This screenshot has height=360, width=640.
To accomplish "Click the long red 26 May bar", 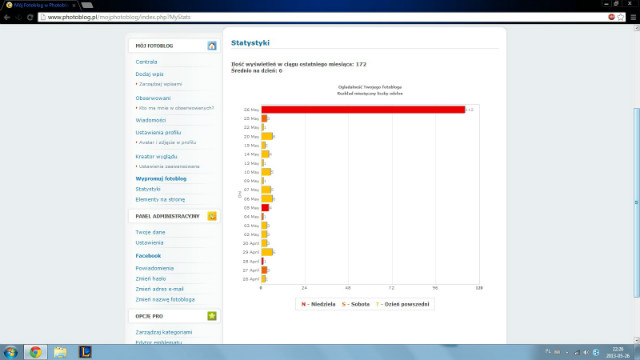I will (x=363, y=109).
